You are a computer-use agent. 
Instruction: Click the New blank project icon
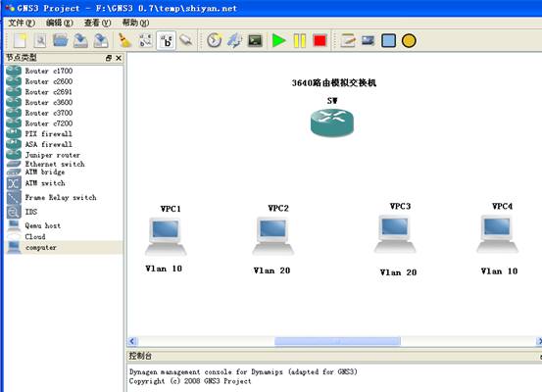[x=20, y=41]
